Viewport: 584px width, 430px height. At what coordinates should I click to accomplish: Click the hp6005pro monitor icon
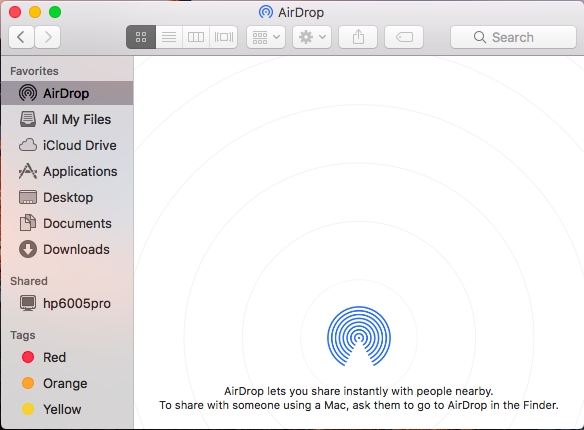(x=28, y=303)
